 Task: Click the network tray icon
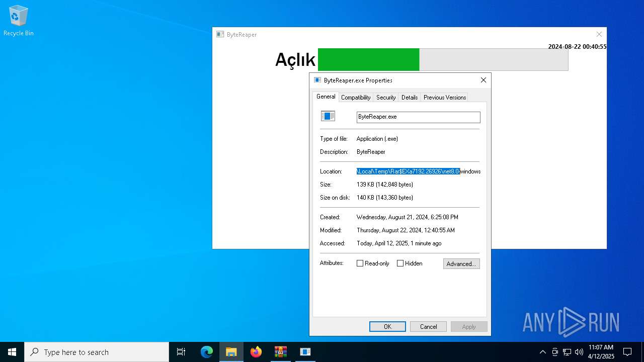click(x=567, y=352)
